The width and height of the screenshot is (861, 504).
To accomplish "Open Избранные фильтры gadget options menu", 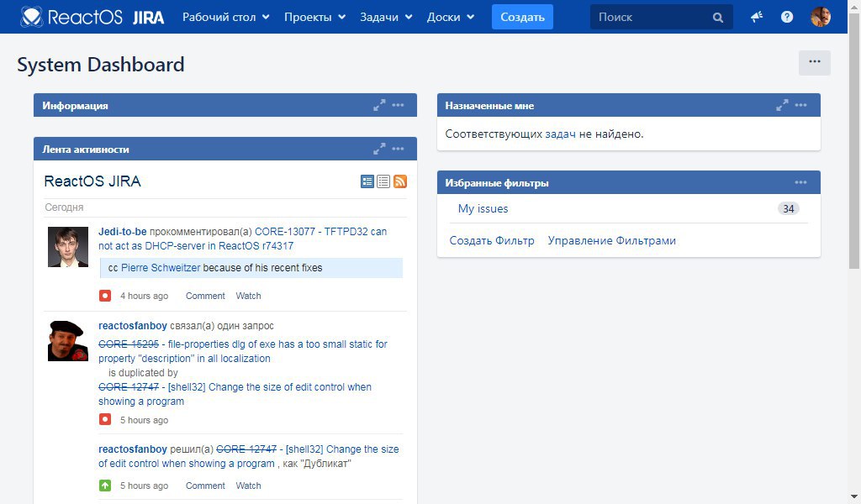I will coord(801,182).
